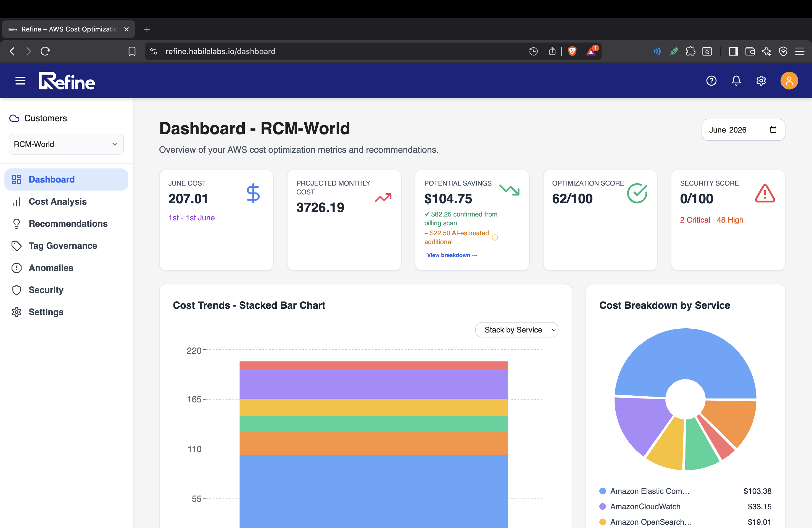Open Recommendations page
812x528 pixels.
[x=66, y=224]
